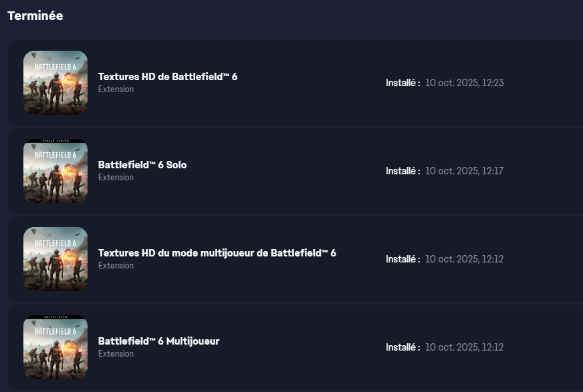Click Installé label in Battlefield 6 Solo row
This screenshot has width=583, height=392.
(x=403, y=171)
